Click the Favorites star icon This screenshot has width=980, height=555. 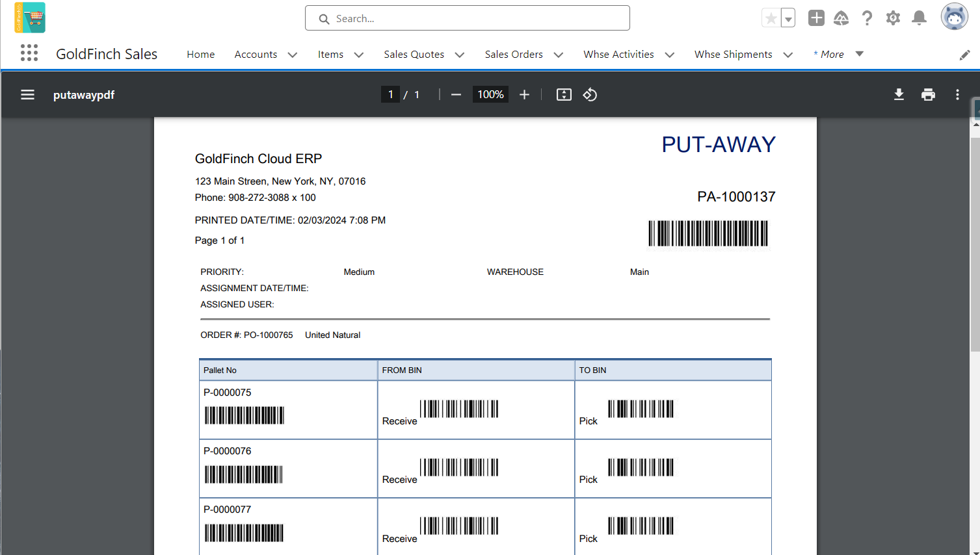[x=771, y=18]
